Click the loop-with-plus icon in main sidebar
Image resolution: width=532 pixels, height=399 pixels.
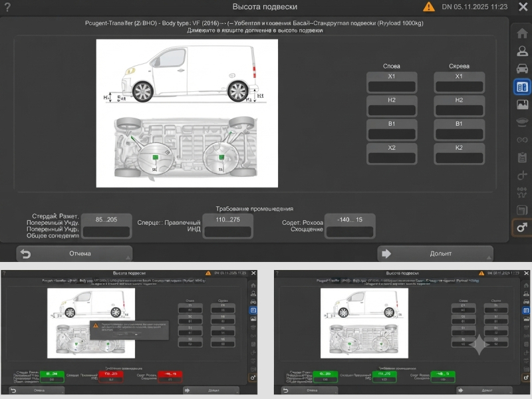[522, 175]
